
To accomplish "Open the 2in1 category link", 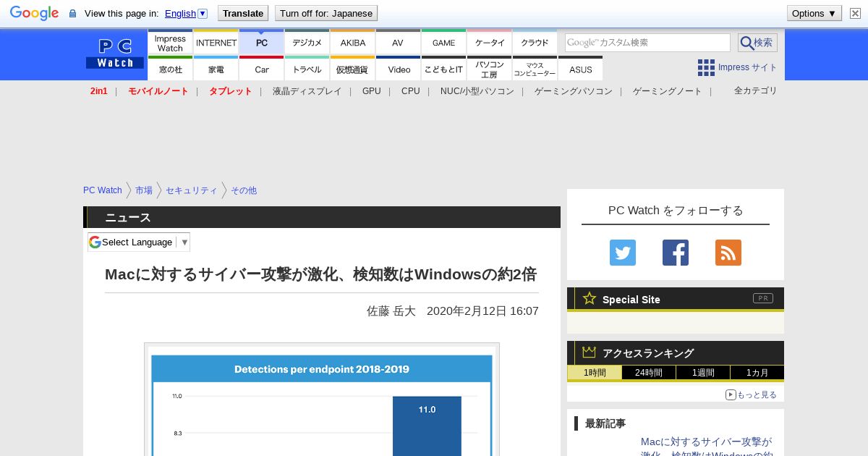I will (99, 91).
